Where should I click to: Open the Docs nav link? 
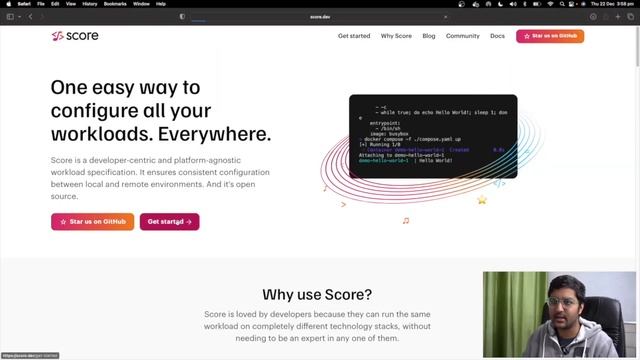tap(497, 36)
